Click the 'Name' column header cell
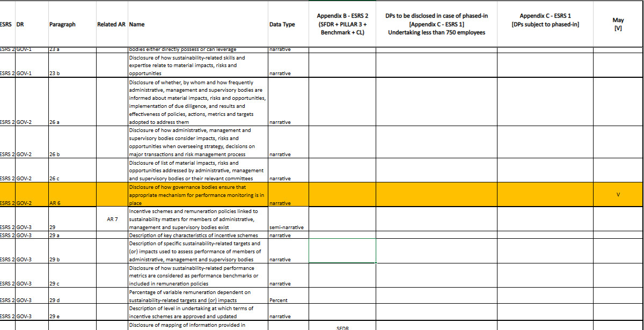 [x=197, y=24]
